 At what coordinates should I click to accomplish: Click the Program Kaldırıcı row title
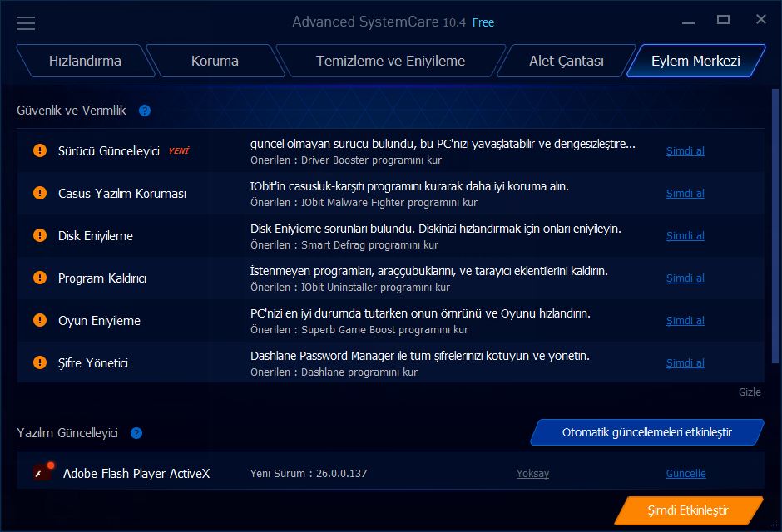(101, 278)
